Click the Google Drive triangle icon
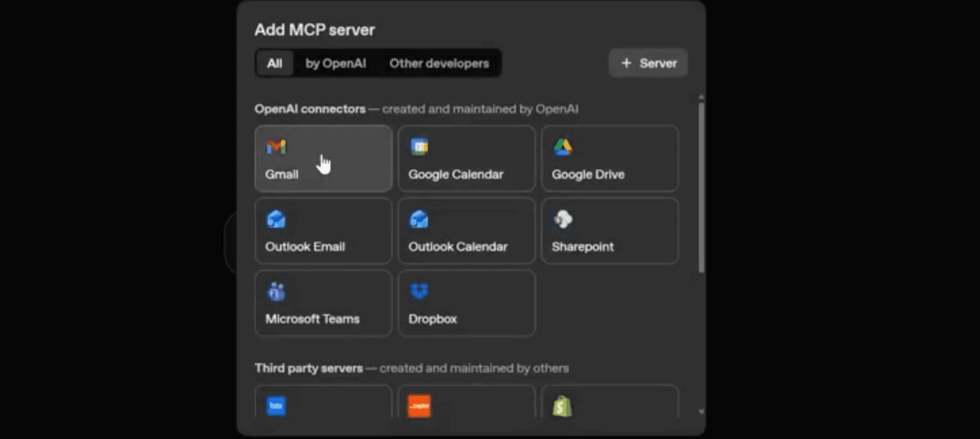The image size is (980, 439). [x=563, y=147]
